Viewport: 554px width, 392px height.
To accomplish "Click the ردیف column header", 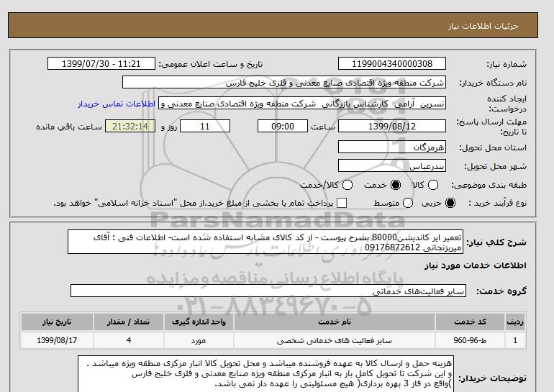I will (515, 322).
